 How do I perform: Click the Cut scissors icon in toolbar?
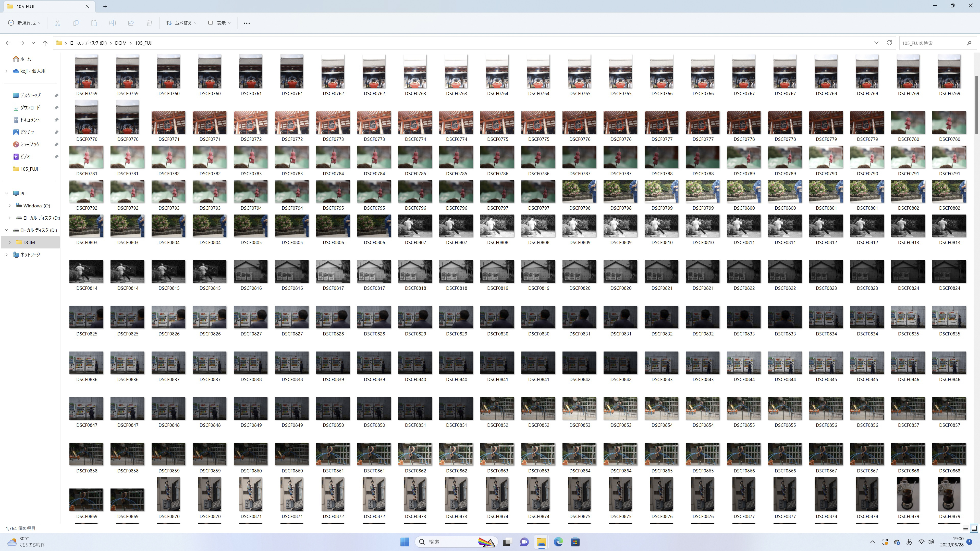(57, 23)
